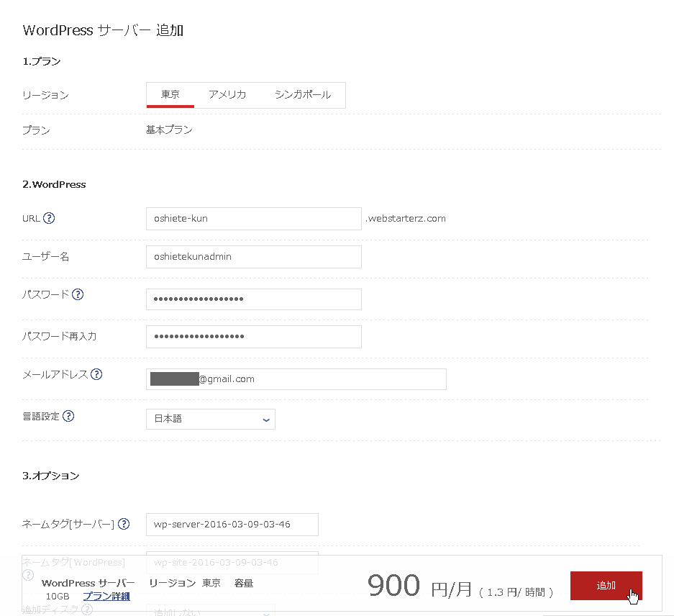Image resolution: width=674 pixels, height=616 pixels.
Task: Focus the パスワード再入力 input field
Action: [254, 336]
